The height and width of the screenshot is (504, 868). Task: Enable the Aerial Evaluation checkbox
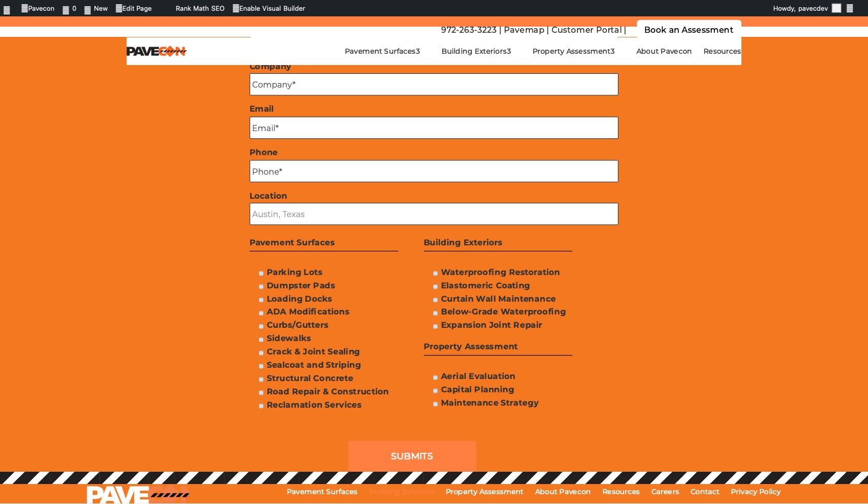436,377
